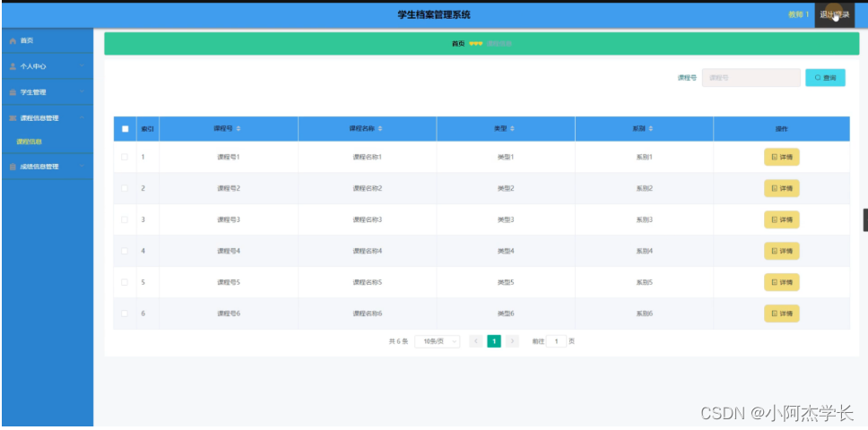Viewport: 868px width, 430px height.
Task: Click the 索引 column header
Action: (x=147, y=129)
